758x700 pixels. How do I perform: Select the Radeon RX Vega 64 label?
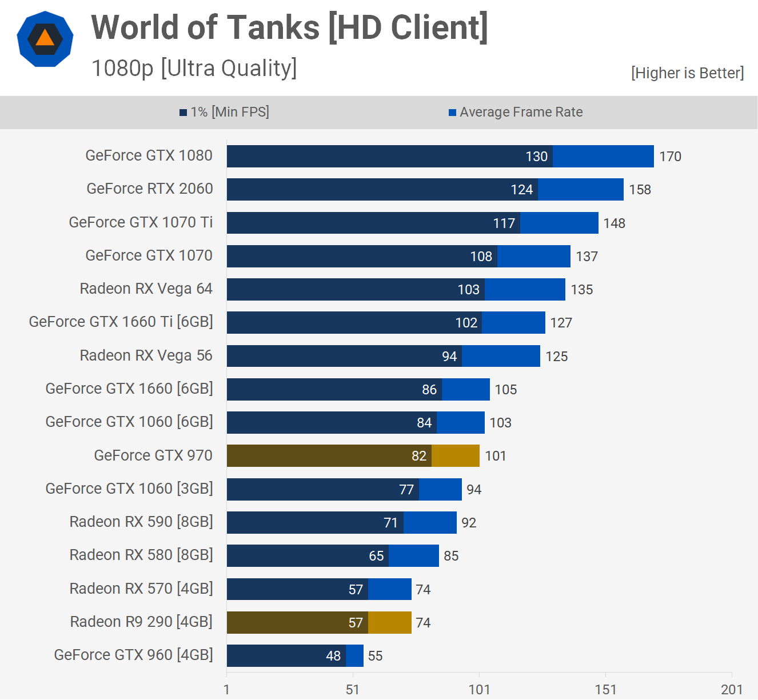[x=146, y=289]
